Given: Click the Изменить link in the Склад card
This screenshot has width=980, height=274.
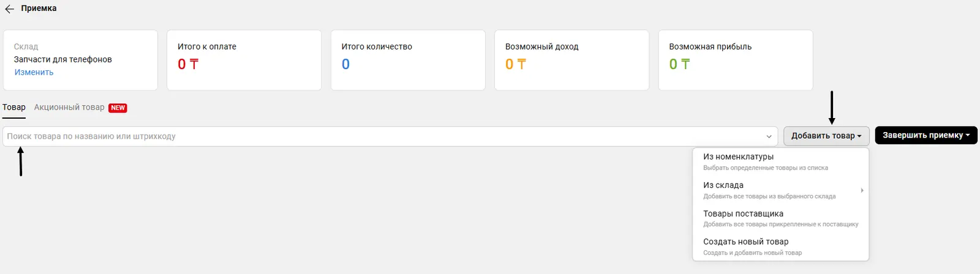Looking at the screenshot, I should click(x=34, y=72).
